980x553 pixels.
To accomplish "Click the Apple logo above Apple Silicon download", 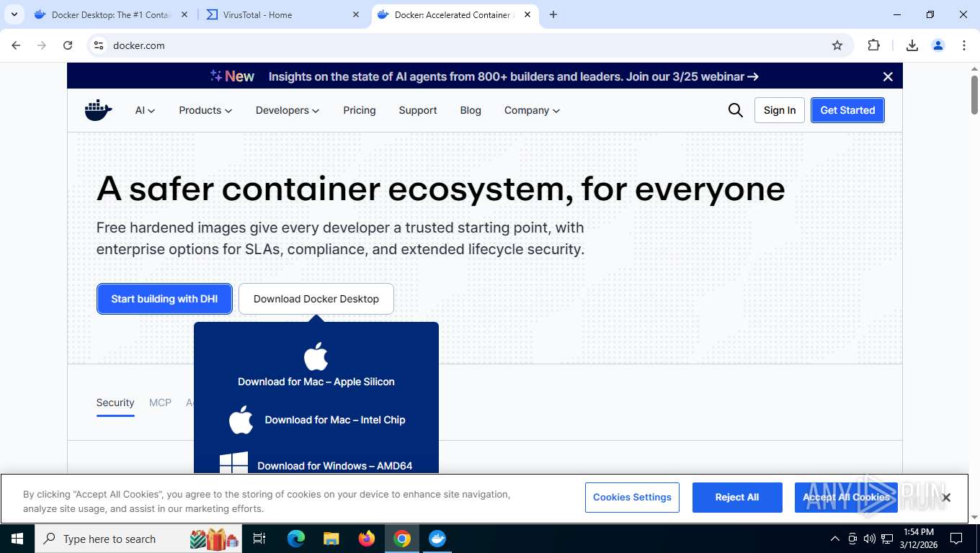I will tap(316, 356).
